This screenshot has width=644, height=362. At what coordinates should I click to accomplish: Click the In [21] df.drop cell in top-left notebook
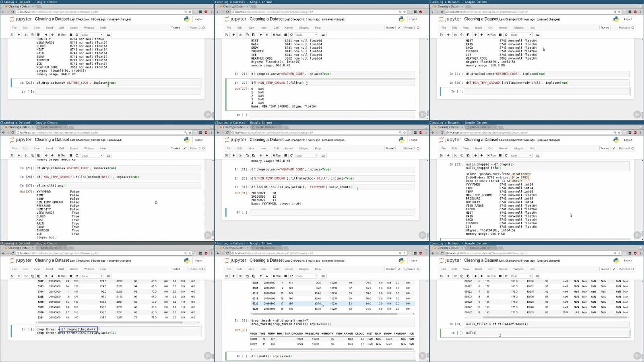click(118, 83)
